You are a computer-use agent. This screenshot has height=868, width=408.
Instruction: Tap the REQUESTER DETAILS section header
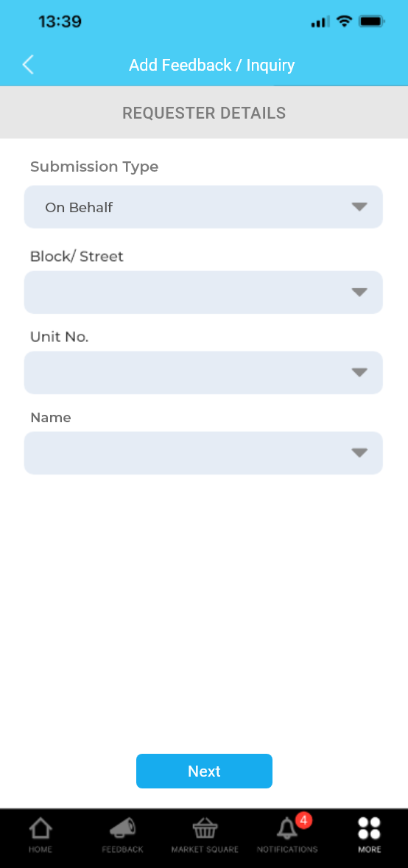coord(204,113)
